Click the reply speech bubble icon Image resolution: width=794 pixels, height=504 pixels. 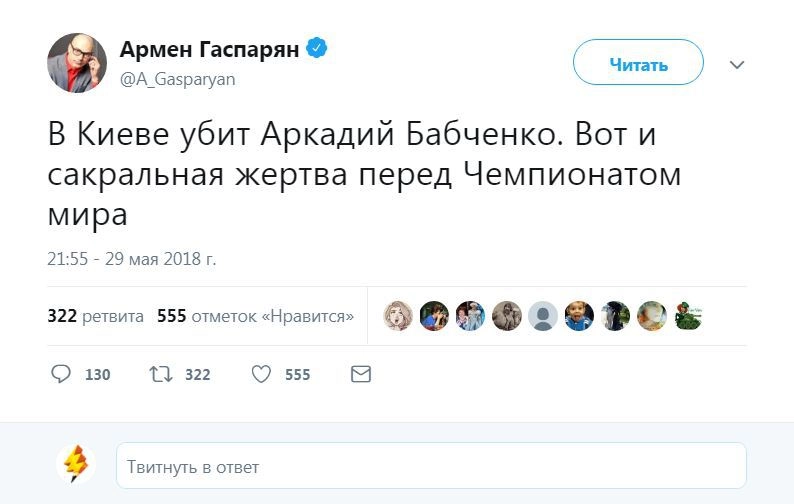(61, 374)
